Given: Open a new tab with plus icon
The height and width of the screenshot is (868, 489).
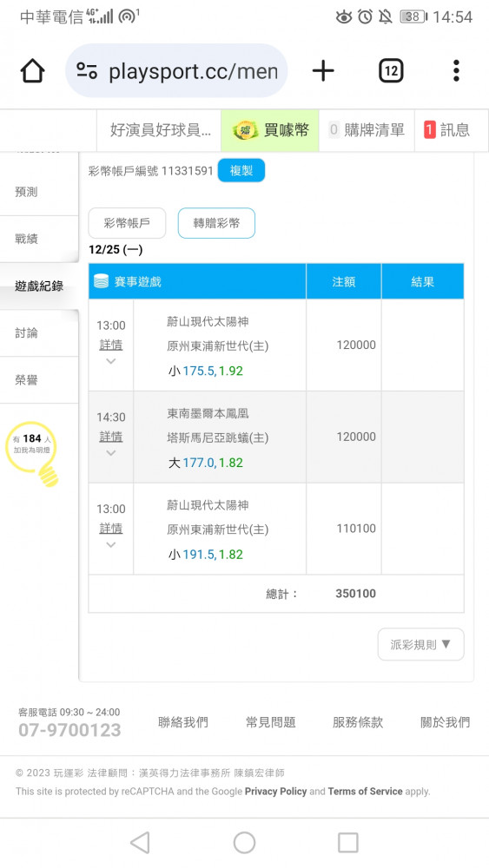Looking at the screenshot, I should pyautogui.click(x=323, y=71).
